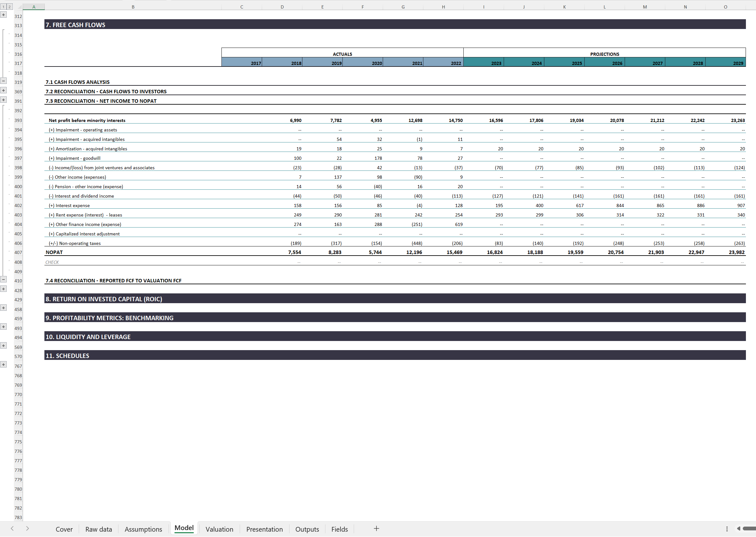756x537 pixels.
Task: Expand hidden rows of Return on Invested Capital
Action: click(4, 308)
